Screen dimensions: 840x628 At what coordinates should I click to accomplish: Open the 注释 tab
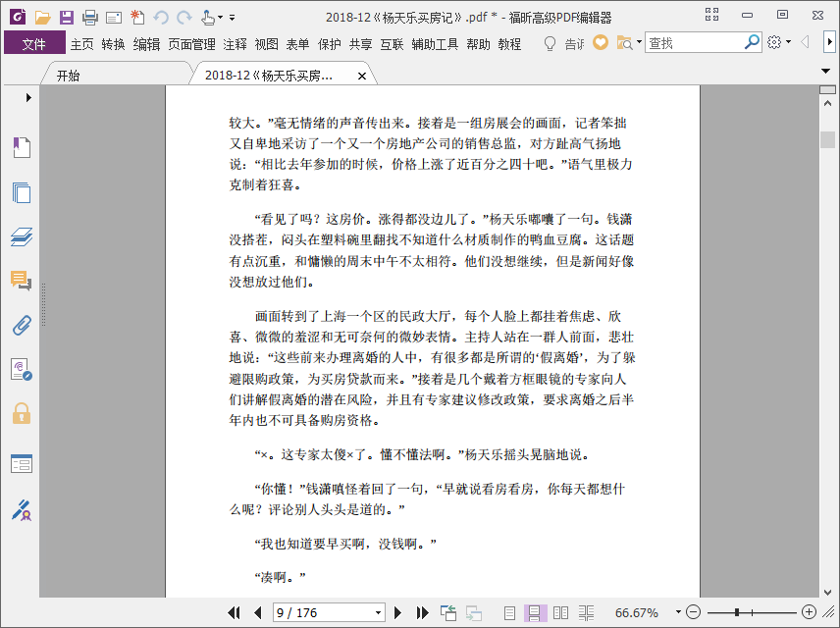[x=235, y=44]
